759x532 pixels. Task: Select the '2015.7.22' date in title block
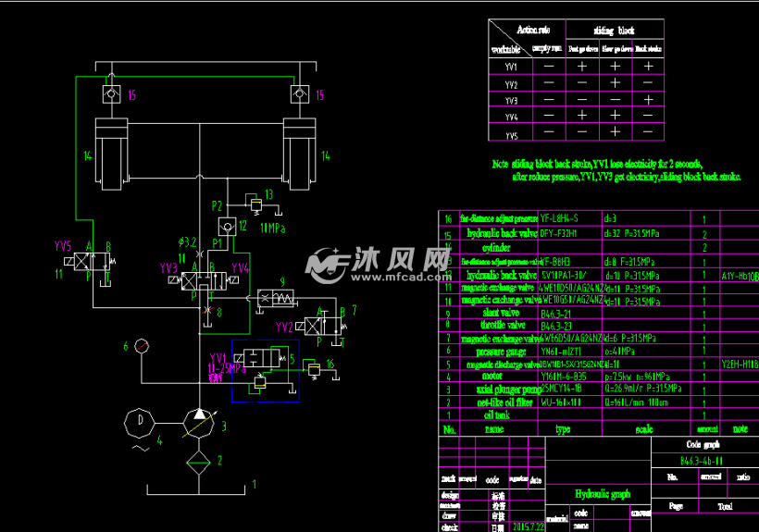tap(529, 526)
